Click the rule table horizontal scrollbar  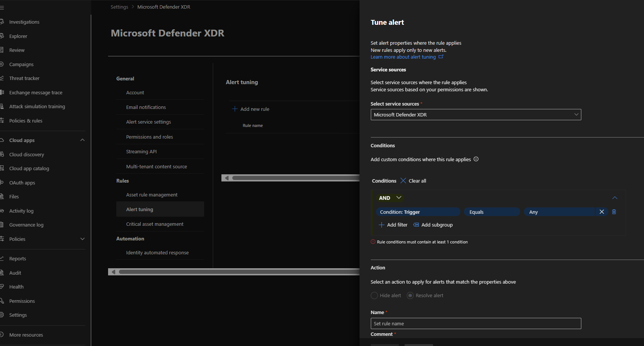(x=296, y=178)
